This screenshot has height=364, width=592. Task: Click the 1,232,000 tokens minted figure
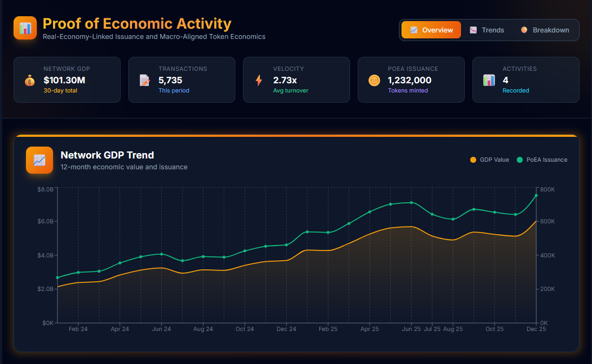pyautogui.click(x=409, y=80)
